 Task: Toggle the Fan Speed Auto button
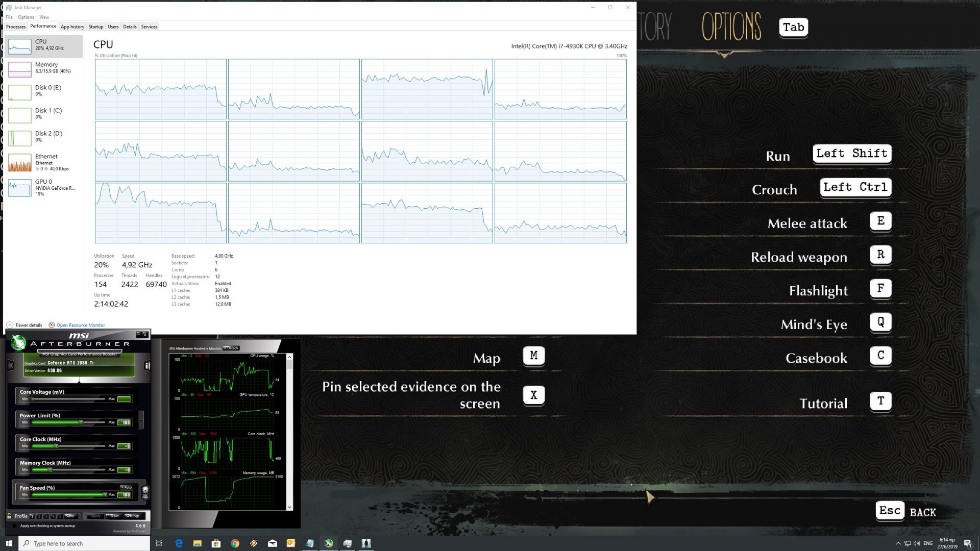click(x=126, y=487)
